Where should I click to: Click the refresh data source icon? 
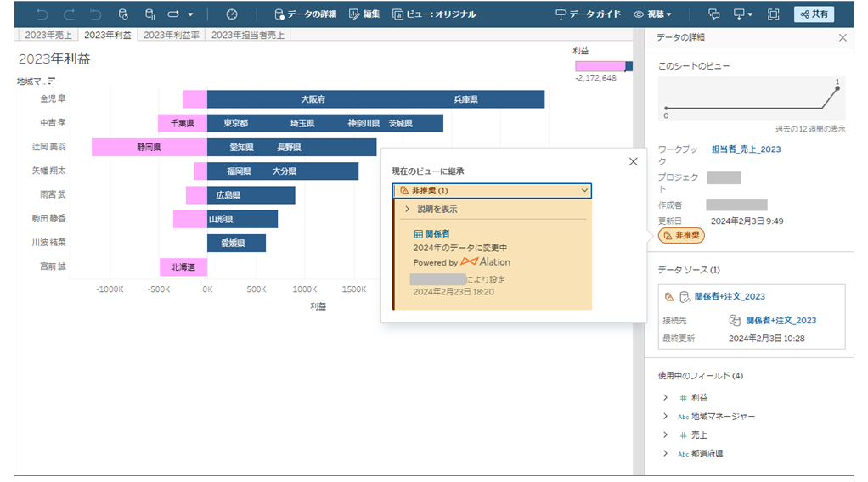pos(123,14)
